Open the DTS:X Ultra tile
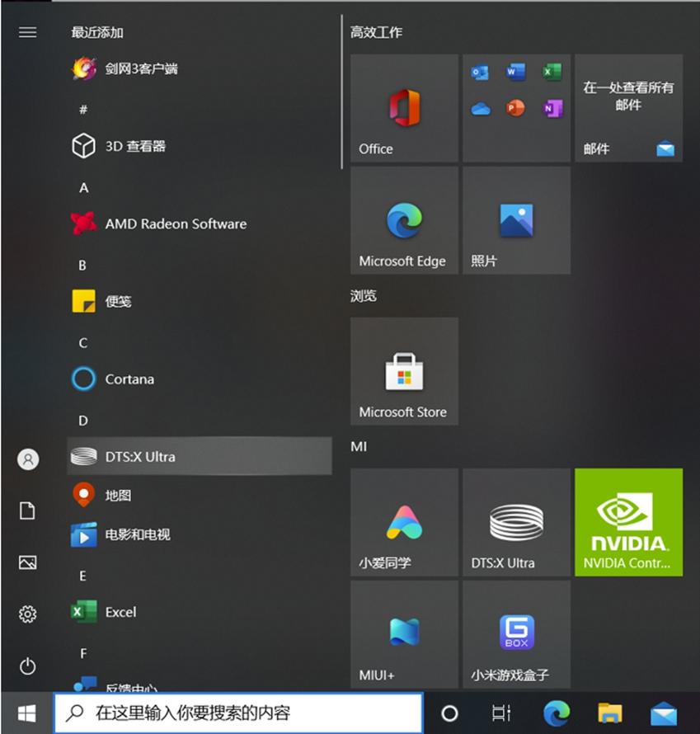Viewport: 700px width, 734px height. point(515,522)
